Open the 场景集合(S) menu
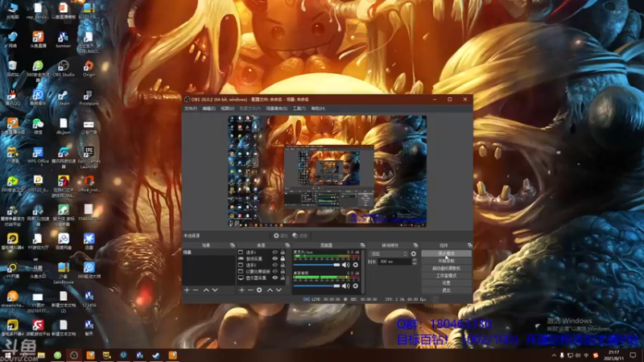Image resolution: width=644 pixels, height=362 pixels. pos(276,109)
